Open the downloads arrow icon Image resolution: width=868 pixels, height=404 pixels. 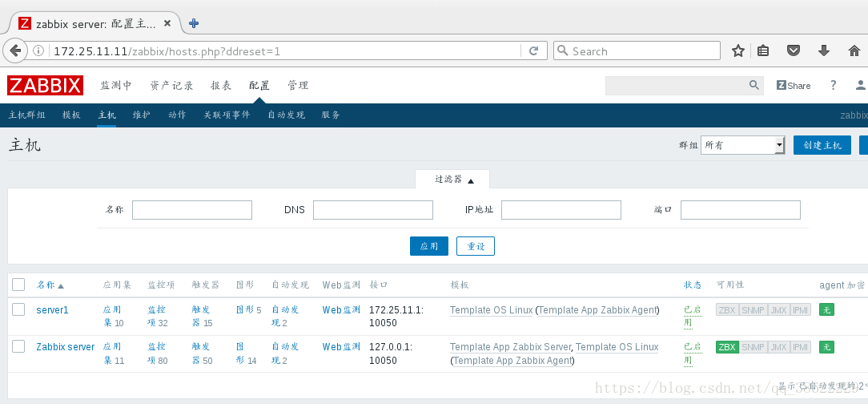click(824, 51)
